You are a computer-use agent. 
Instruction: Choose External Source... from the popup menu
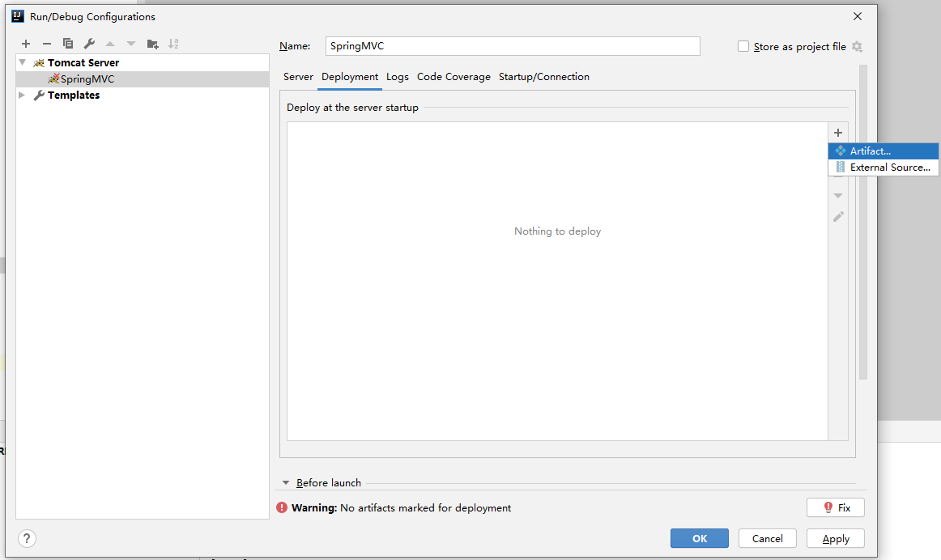pyautogui.click(x=884, y=168)
